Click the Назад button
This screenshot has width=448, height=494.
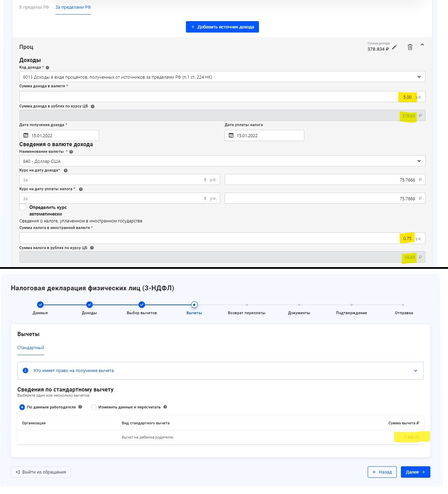(x=382, y=472)
